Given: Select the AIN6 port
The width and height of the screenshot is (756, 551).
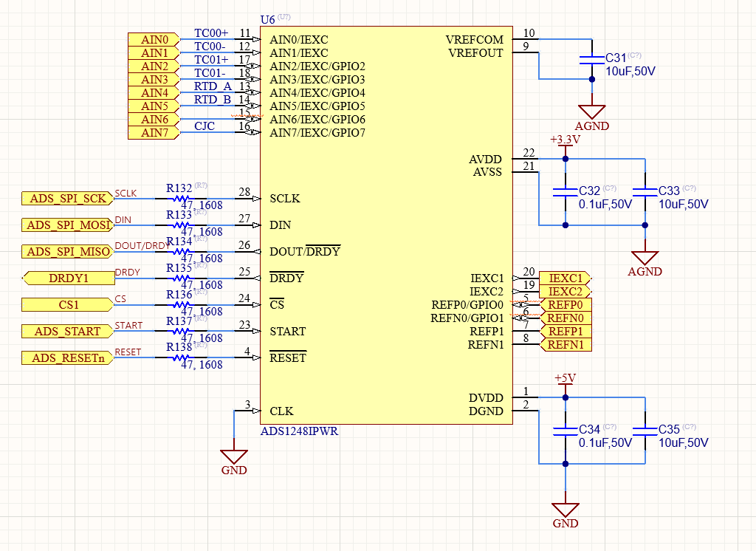Looking at the screenshot, I should click(x=154, y=119).
